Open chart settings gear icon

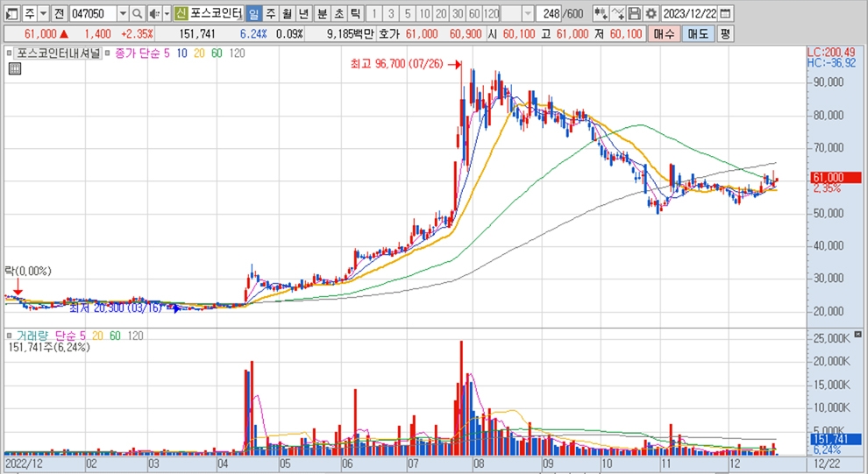click(651, 13)
